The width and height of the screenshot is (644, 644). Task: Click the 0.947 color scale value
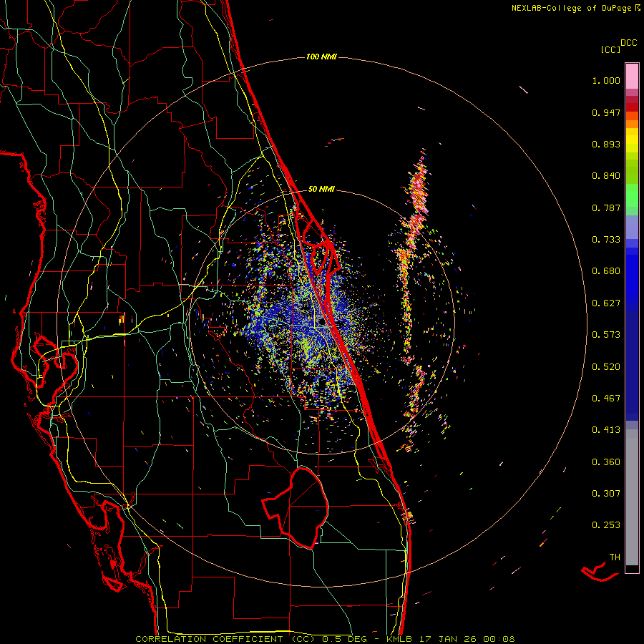click(x=606, y=112)
